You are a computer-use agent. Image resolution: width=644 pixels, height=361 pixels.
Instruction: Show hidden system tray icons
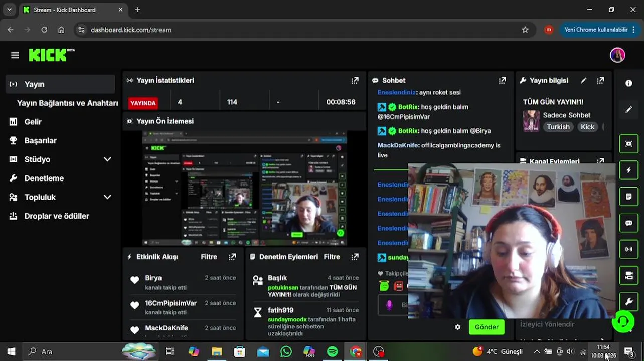537,352
